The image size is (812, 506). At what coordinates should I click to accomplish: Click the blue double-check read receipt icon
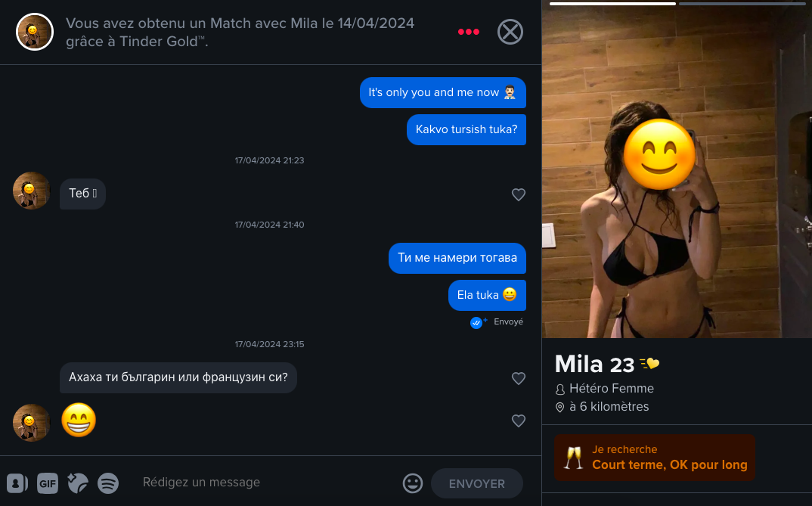476,323
